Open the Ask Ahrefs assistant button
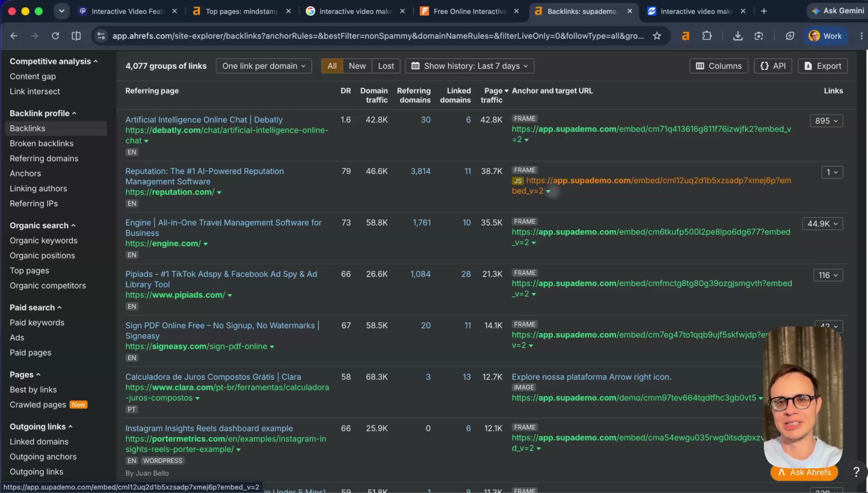 pos(804,472)
